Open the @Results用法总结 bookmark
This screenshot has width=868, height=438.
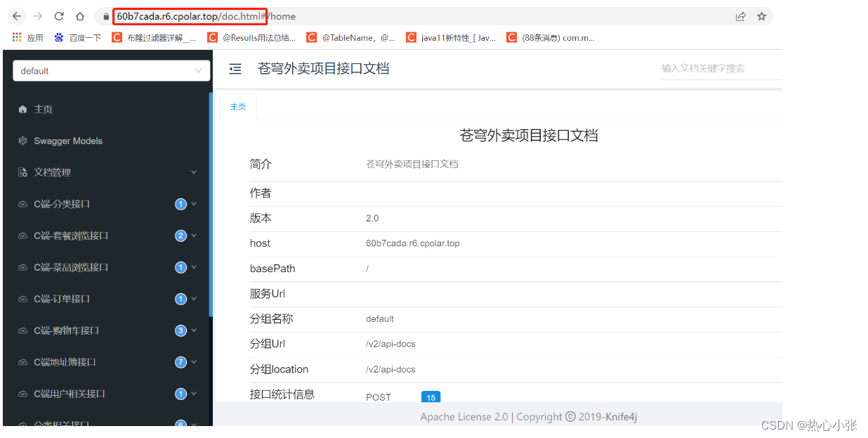coord(251,38)
